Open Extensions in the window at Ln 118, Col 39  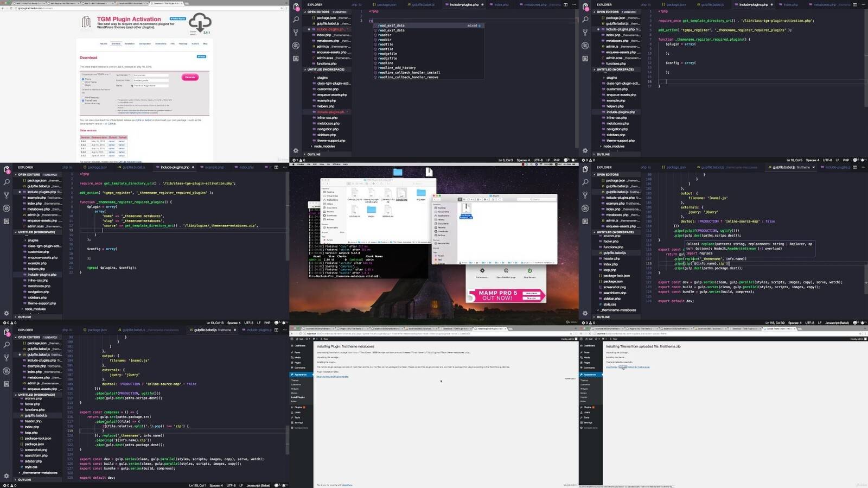pos(585,221)
